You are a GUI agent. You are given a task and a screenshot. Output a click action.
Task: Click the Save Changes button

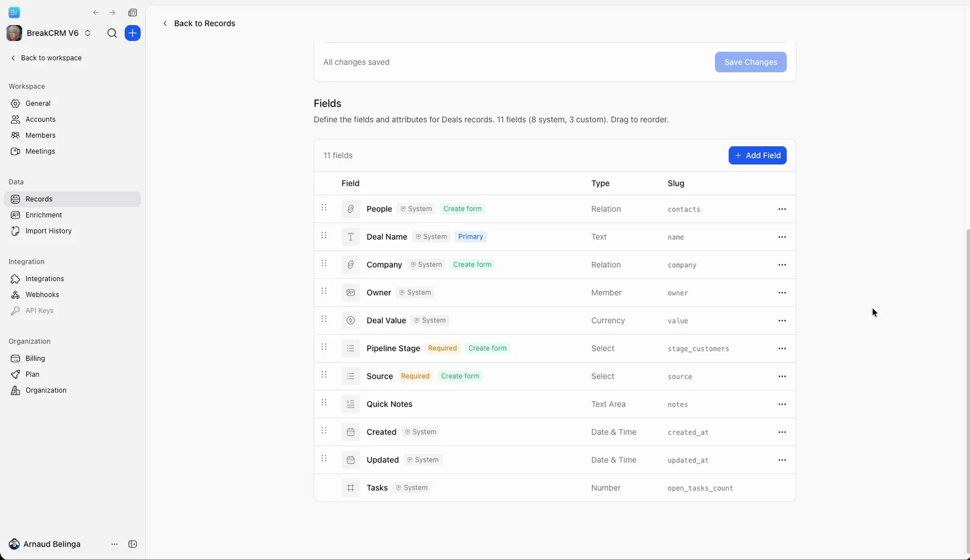coord(751,62)
